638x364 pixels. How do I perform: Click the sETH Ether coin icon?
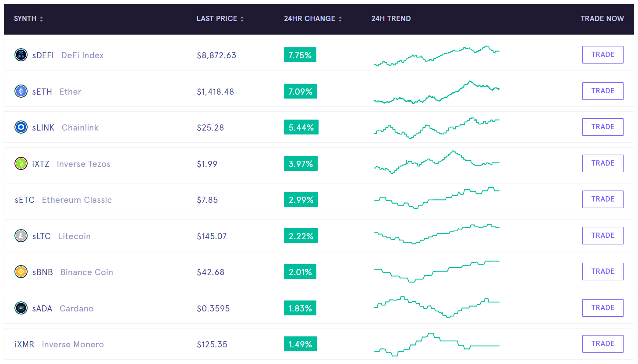[x=21, y=91]
